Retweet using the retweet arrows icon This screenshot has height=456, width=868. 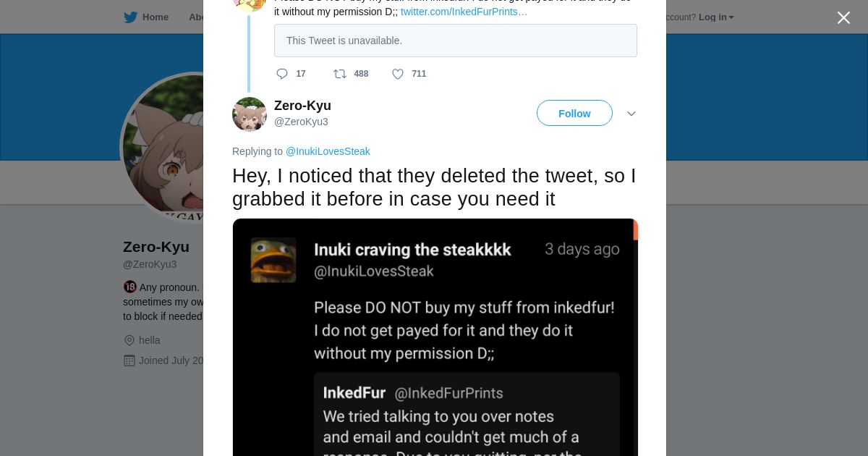tap(340, 74)
